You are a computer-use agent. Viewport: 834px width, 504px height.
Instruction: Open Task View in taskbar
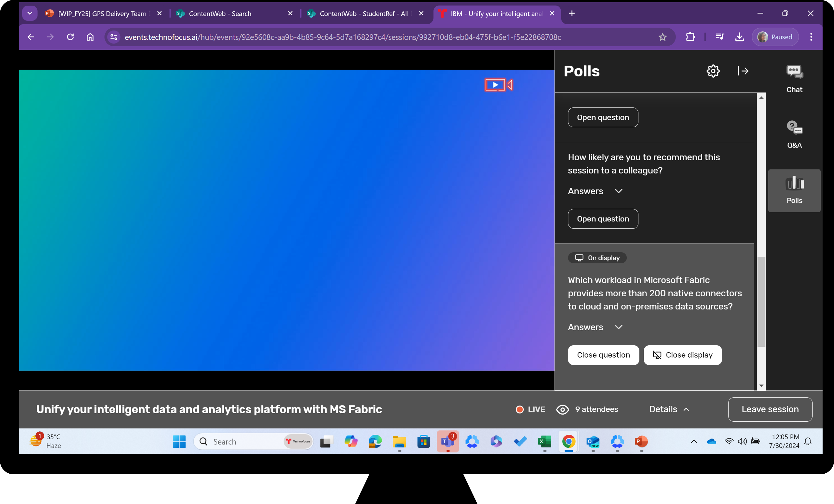tap(327, 441)
